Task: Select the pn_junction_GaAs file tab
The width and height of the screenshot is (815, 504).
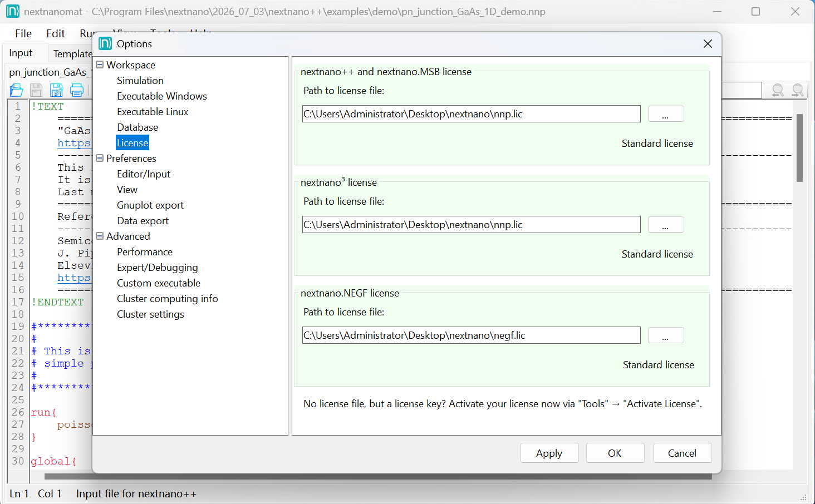Action: tap(49, 72)
